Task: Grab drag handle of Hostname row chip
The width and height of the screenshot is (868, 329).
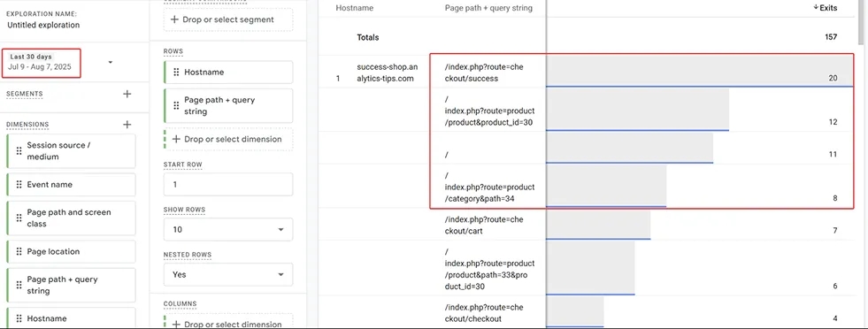Action: coord(176,73)
